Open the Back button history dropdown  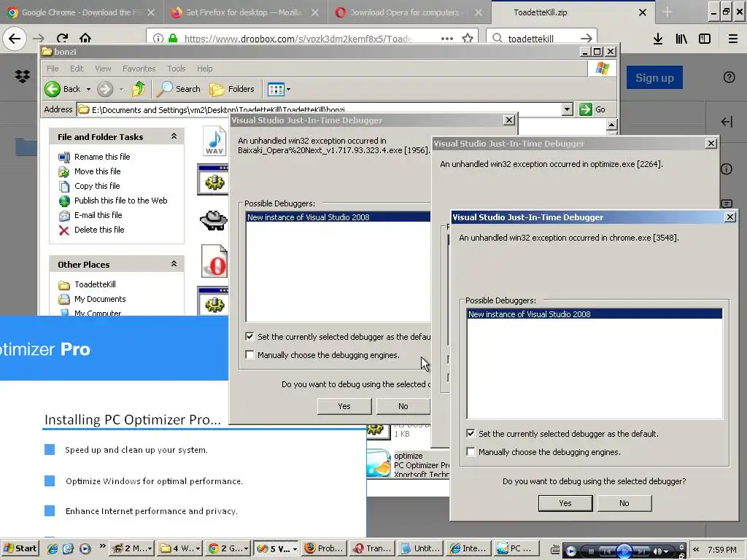(x=88, y=89)
